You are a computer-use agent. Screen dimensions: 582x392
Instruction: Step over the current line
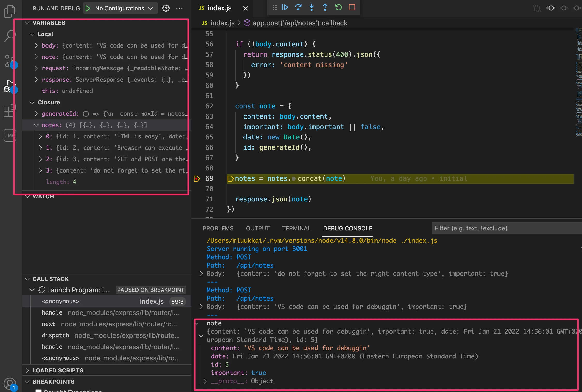pos(298,7)
